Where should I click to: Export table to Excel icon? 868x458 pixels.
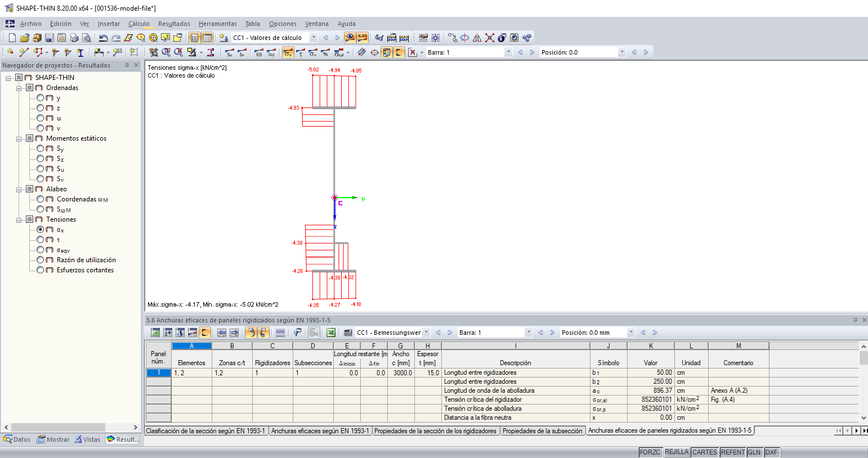331,333
